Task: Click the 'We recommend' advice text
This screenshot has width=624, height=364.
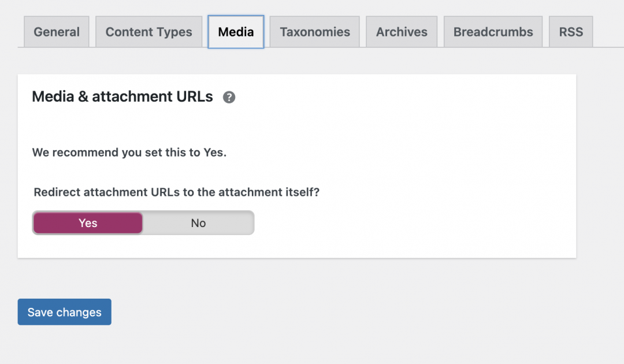Action: 129,153
